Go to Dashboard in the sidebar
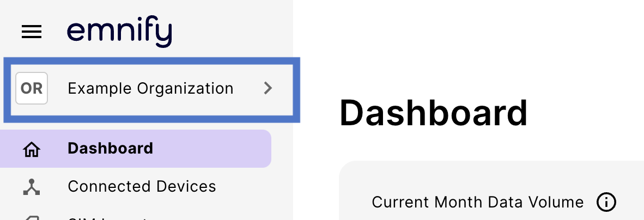This screenshot has height=220, width=644. pos(136,149)
